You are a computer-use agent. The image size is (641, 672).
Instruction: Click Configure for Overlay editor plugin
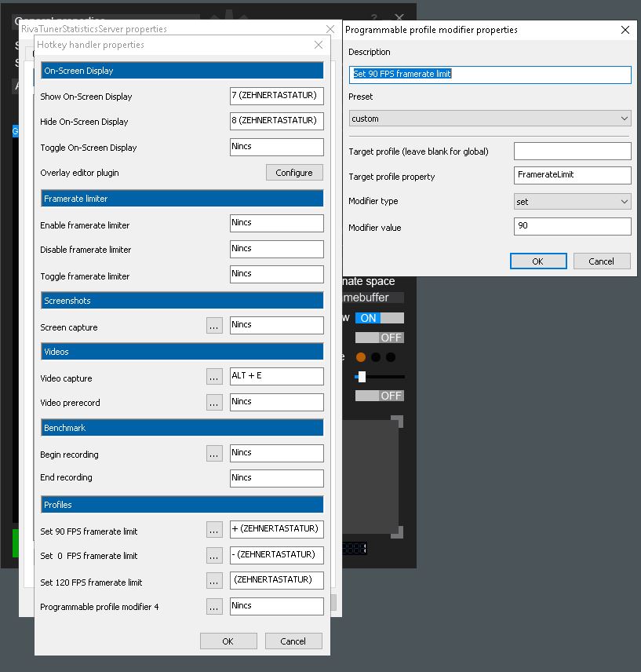(294, 172)
